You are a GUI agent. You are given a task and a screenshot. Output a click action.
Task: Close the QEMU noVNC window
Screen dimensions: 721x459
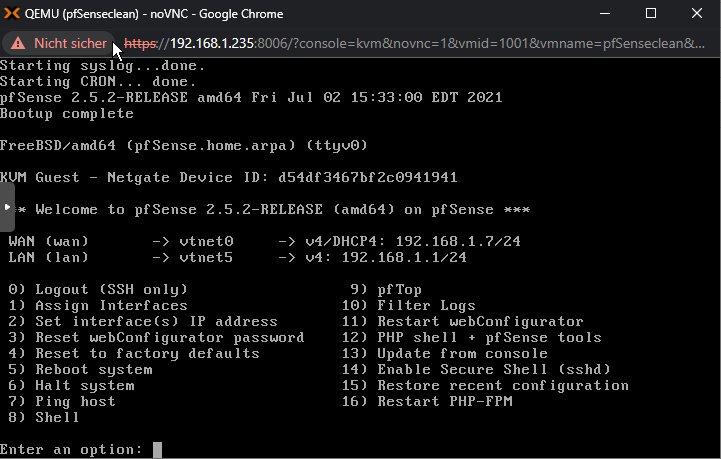(697, 13)
